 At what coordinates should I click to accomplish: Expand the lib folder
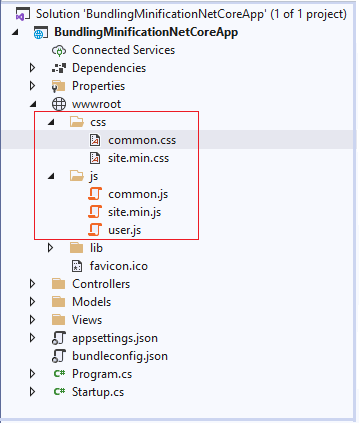click(50, 248)
